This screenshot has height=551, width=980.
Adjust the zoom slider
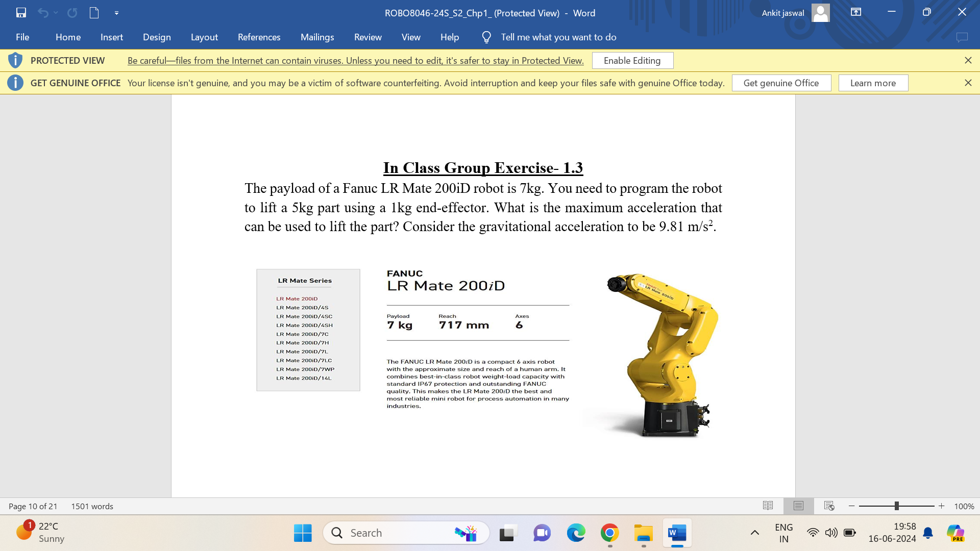(896, 506)
